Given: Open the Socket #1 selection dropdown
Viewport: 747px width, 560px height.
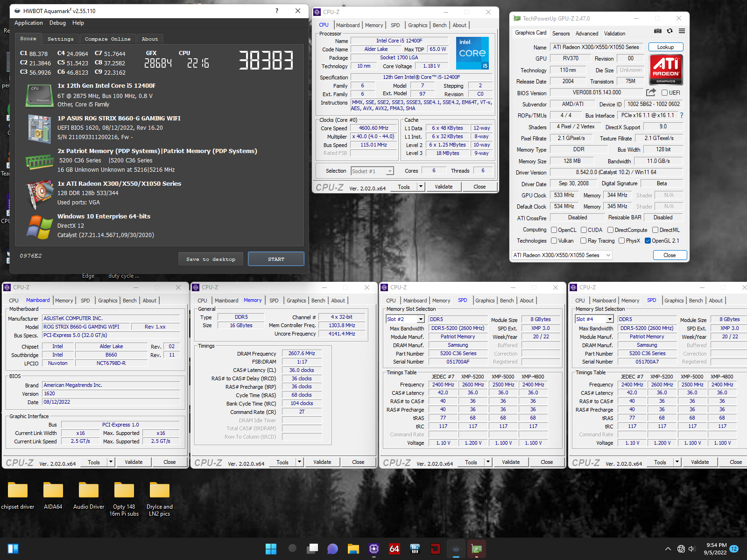Looking at the screenshot, I should coord(372,171).
